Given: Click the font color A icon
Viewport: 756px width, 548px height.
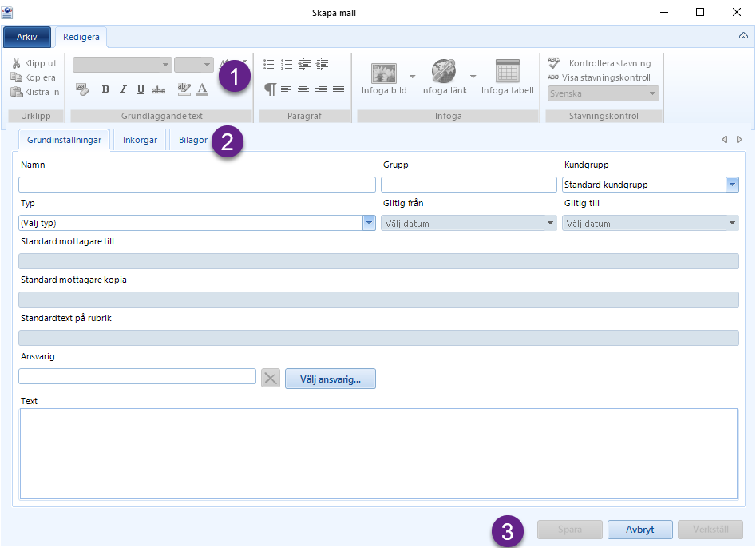Looking at the screenshot, I should pos(203,89).
